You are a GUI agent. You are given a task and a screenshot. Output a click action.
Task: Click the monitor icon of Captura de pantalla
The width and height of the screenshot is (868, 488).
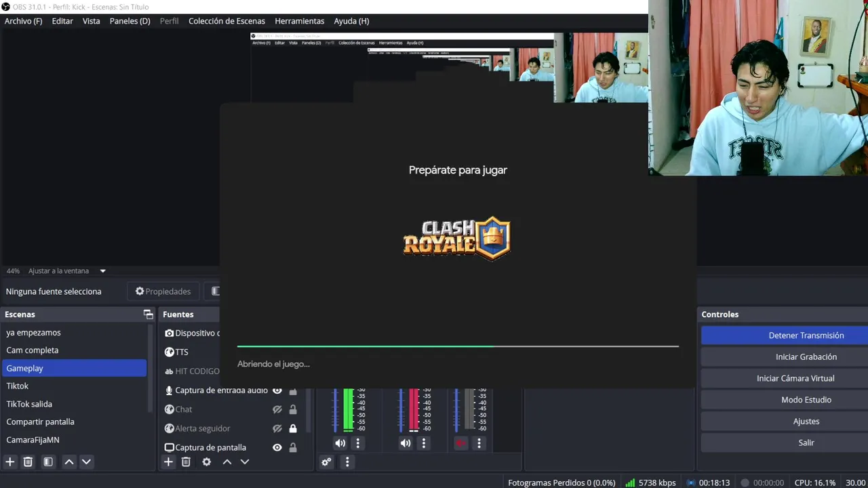(x=170, y=447)
